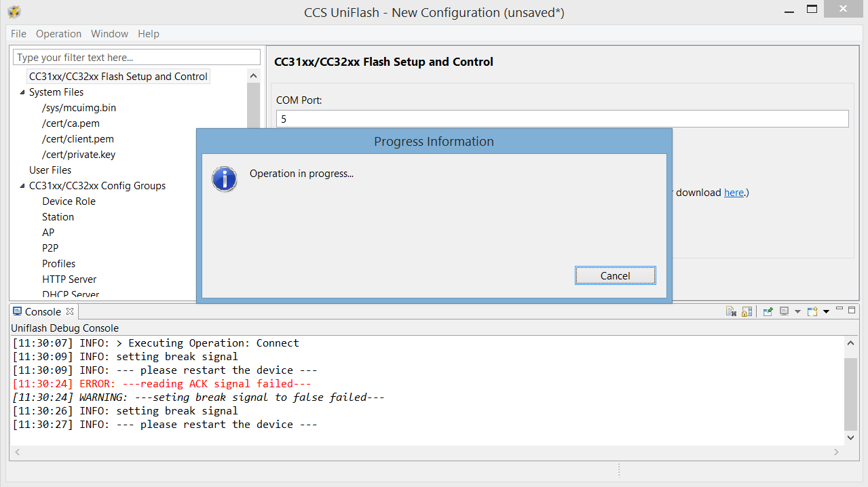Click console horizontal scrollbar left arrow
Image resolution: width=868 pixels, height=487 pixels.
pos(16,452)
